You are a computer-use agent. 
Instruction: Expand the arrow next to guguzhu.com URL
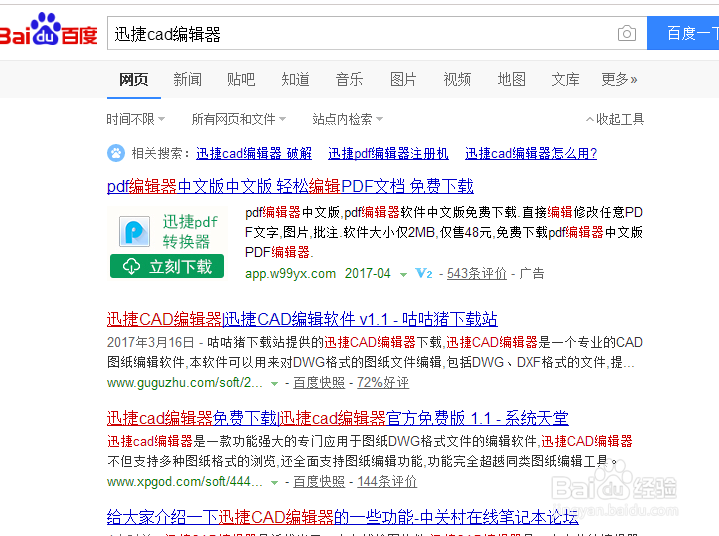coord(274,383)
